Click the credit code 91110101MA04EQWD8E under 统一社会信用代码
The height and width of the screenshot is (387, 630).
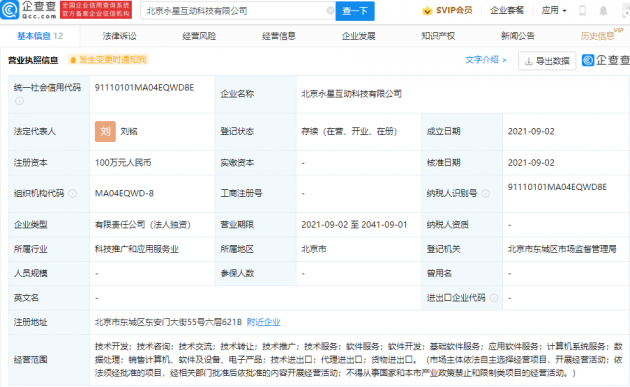coord(144,88)
